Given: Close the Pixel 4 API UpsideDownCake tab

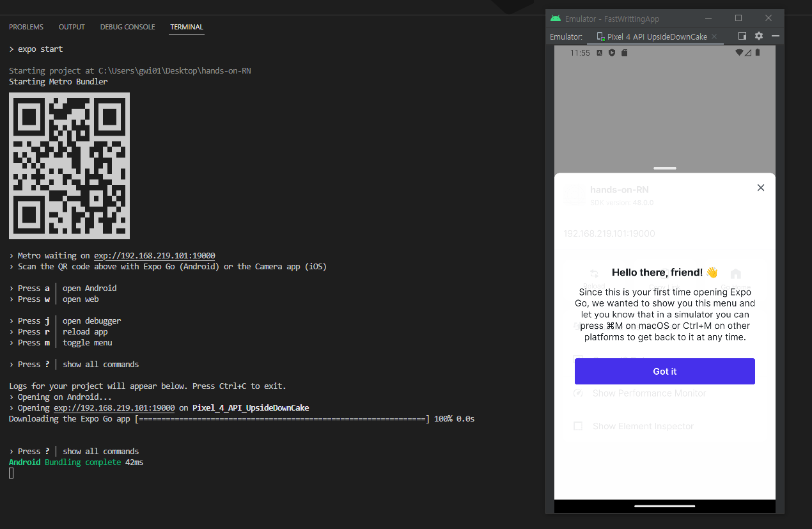Looking at the screenshot, I should coord(714,36).
